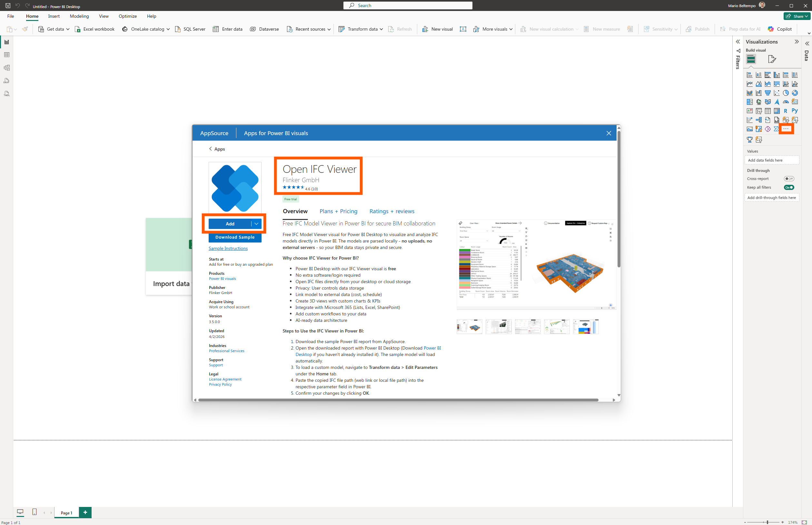Choose the Map globe visual
812x525 pixels.
(x=758, y=102)
